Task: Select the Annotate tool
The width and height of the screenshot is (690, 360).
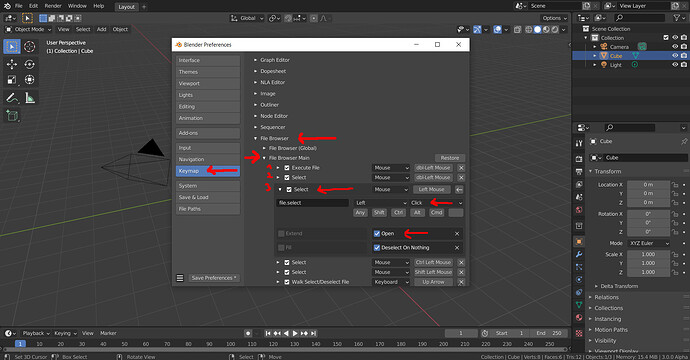Action: (12, 98)
